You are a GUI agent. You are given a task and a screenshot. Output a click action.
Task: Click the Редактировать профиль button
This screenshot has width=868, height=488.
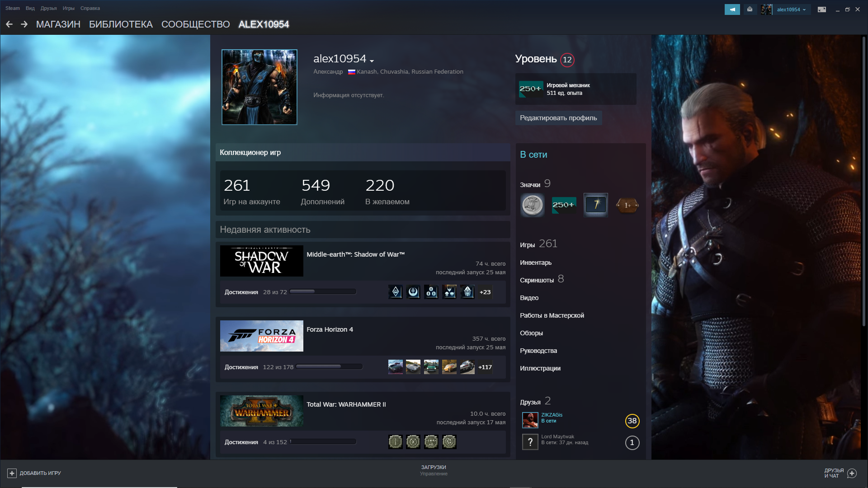click(558, 118)
